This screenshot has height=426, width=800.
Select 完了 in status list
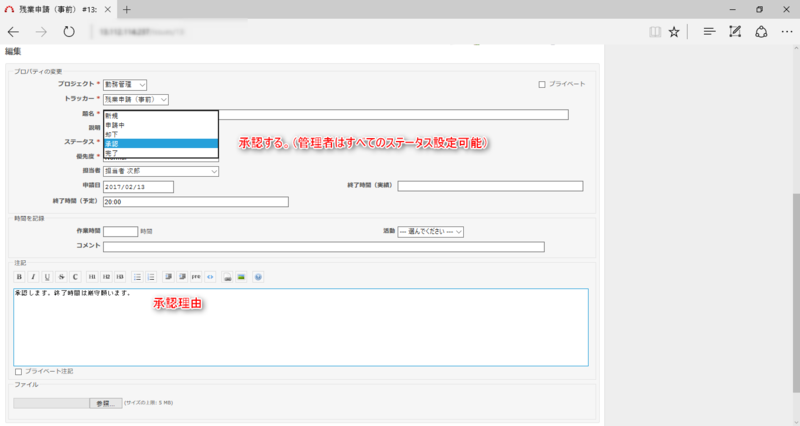click(161, 153)
